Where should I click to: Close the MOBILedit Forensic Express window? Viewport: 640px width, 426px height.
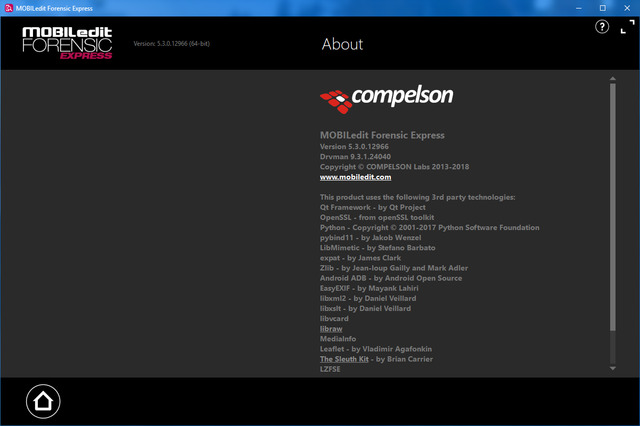pos(628,8)
